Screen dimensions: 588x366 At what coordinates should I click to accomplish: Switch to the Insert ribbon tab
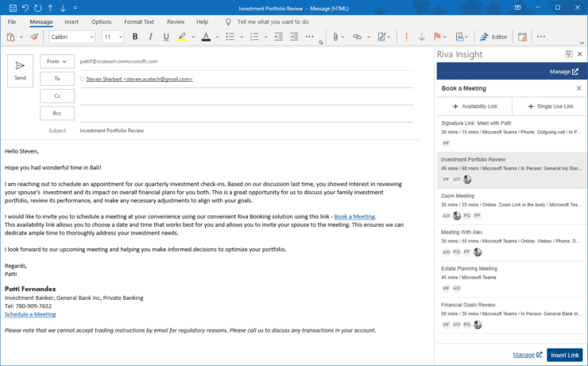pyautogui.click(x=72, y=21)
